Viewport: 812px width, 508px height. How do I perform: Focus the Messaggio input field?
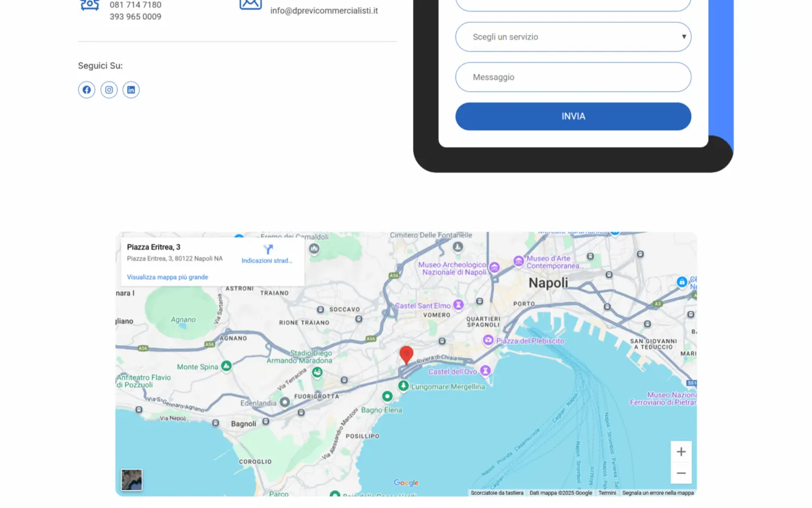click(573, 77)
